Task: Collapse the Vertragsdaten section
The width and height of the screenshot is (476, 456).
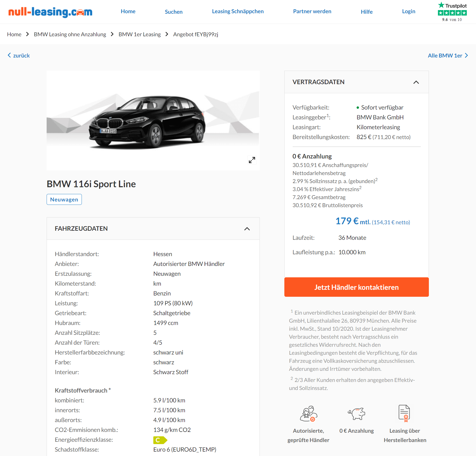Action: [x=416, y=82]
